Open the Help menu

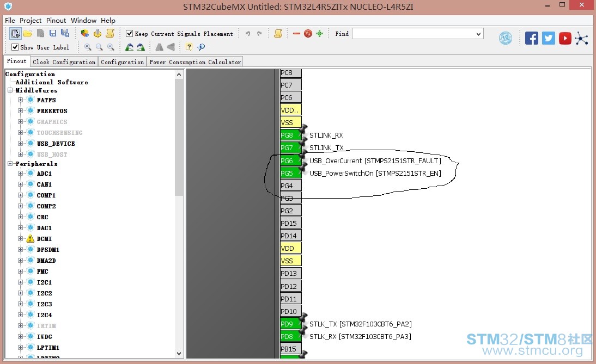[108, 21]
